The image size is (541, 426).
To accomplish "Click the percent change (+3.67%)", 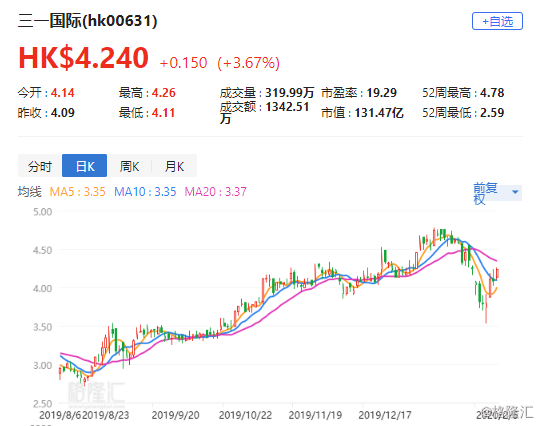I will [x=248, y=63].
